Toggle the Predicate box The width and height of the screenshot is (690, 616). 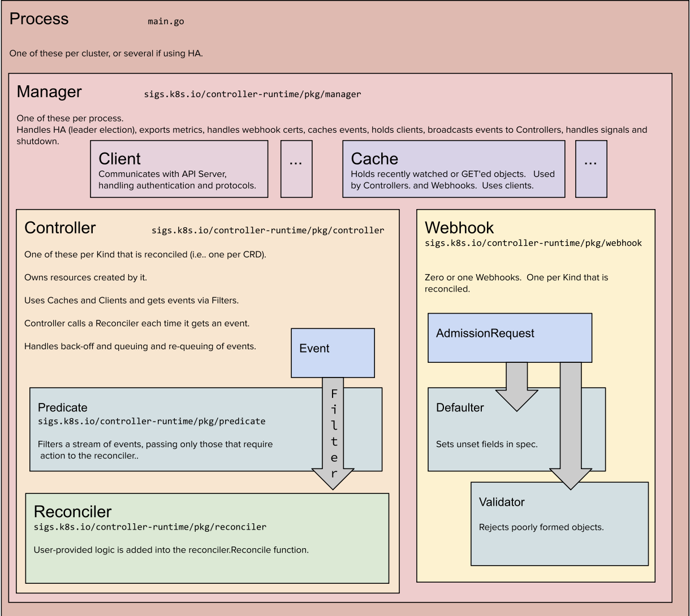click(170, 430)
